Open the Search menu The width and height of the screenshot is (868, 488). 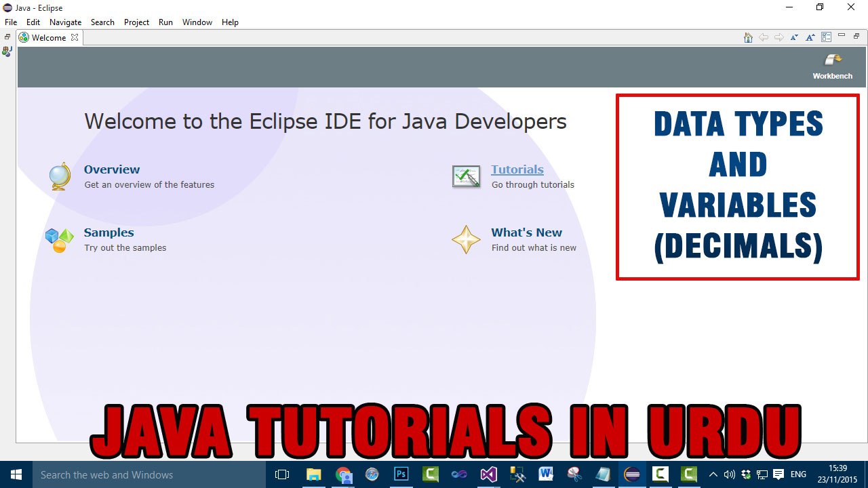102,22
